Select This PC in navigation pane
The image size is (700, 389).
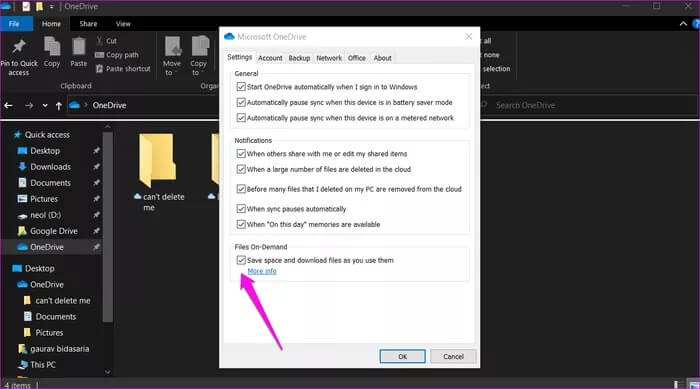[43, 365]
